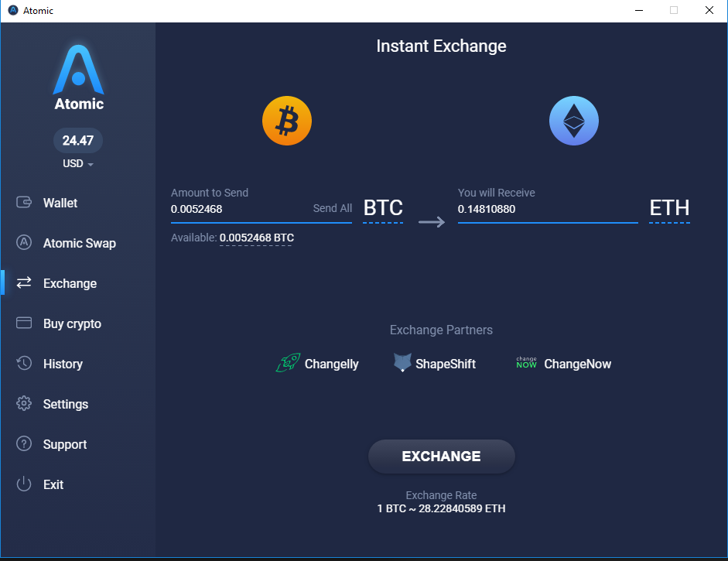Click the Buy crypto card icon
Image resolution: width=728 pixels, height=561 pixels.
tap(24, 323)
